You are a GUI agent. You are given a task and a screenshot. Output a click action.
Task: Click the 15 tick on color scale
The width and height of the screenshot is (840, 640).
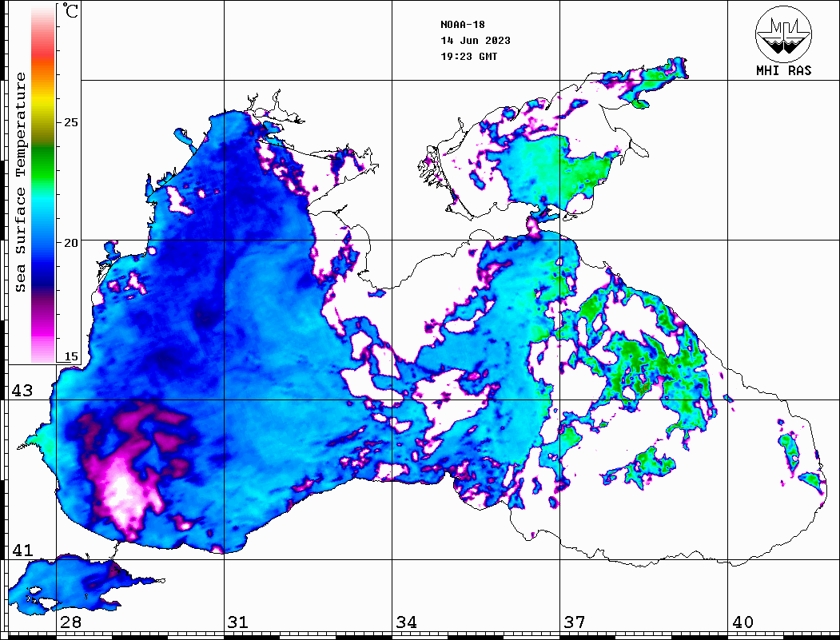coord(70,356)
